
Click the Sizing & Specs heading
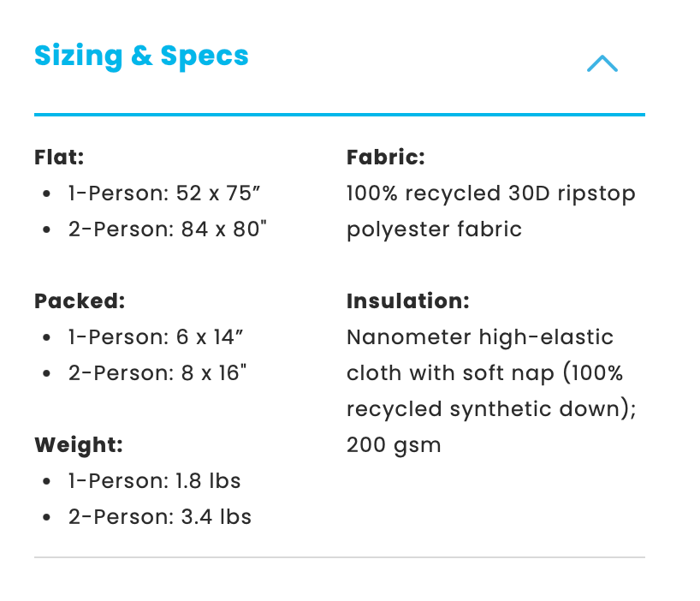141,57
